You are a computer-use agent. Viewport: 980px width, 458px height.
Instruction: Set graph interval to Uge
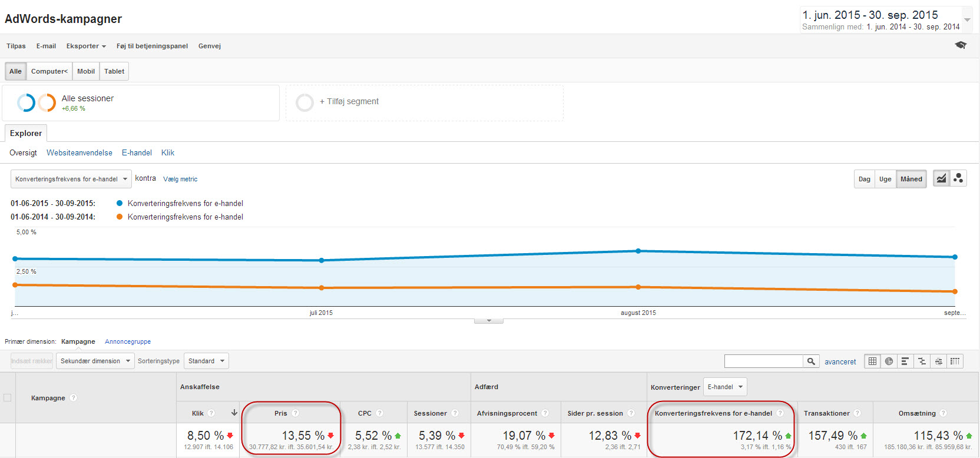(885, 179)
